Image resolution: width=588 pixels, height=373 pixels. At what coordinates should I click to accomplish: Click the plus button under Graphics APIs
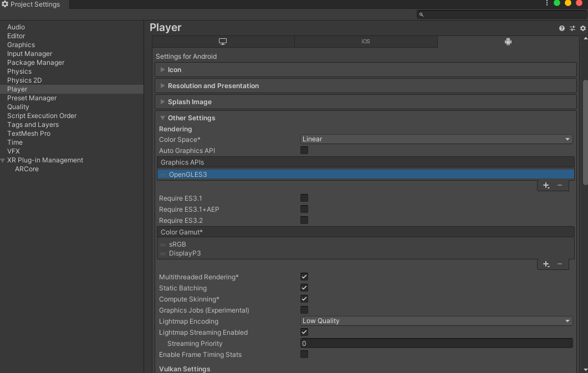546,186
